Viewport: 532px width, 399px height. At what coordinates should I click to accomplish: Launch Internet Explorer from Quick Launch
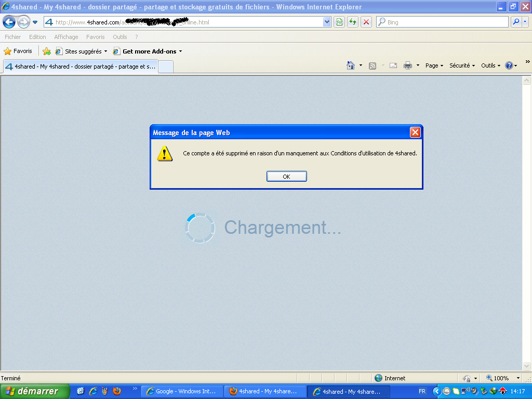92,391
